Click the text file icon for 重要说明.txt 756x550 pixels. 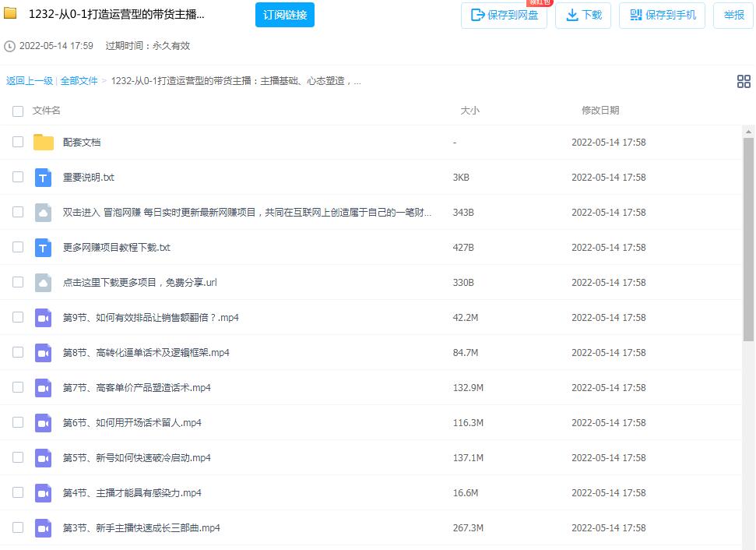[44, 178]
